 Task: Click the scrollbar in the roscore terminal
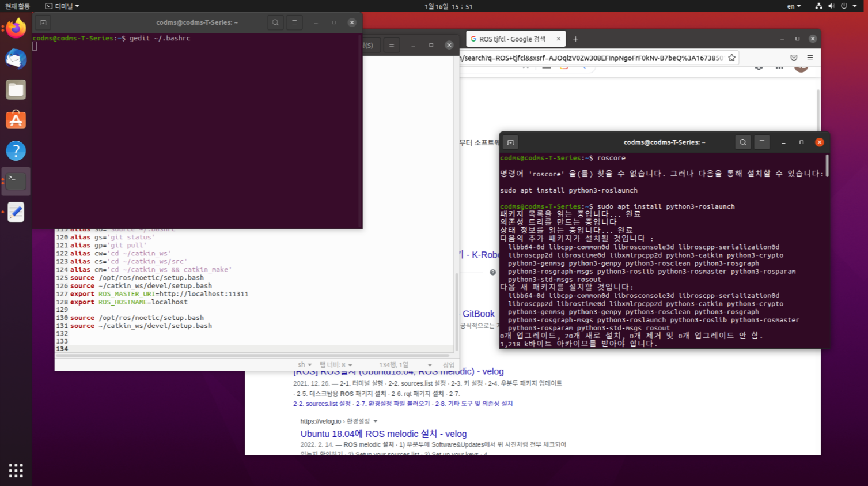point(827,166)
